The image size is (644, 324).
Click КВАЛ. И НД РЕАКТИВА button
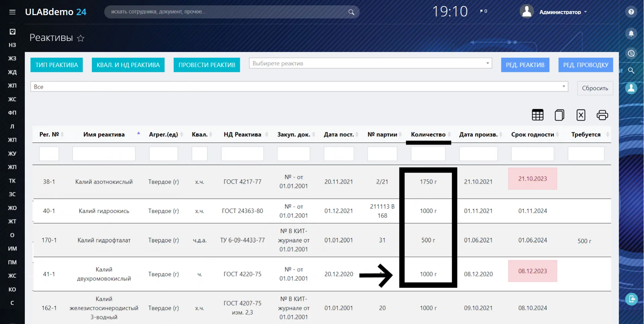[x=128, y=65]
